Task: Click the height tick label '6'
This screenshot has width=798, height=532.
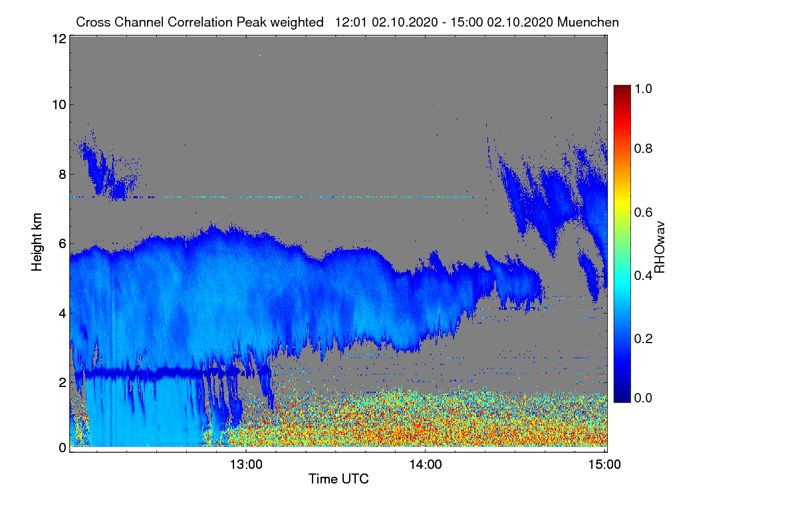Action: (x=62, y=244)
